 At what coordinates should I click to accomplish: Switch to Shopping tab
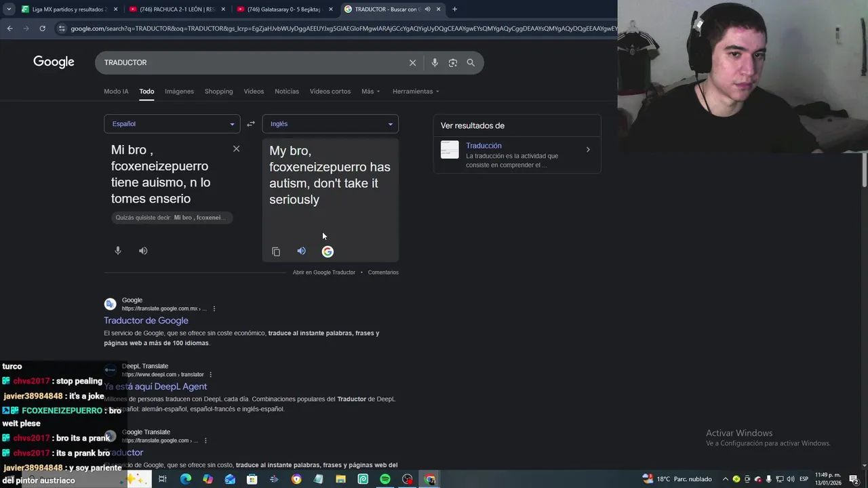click(x=218, y=91)
